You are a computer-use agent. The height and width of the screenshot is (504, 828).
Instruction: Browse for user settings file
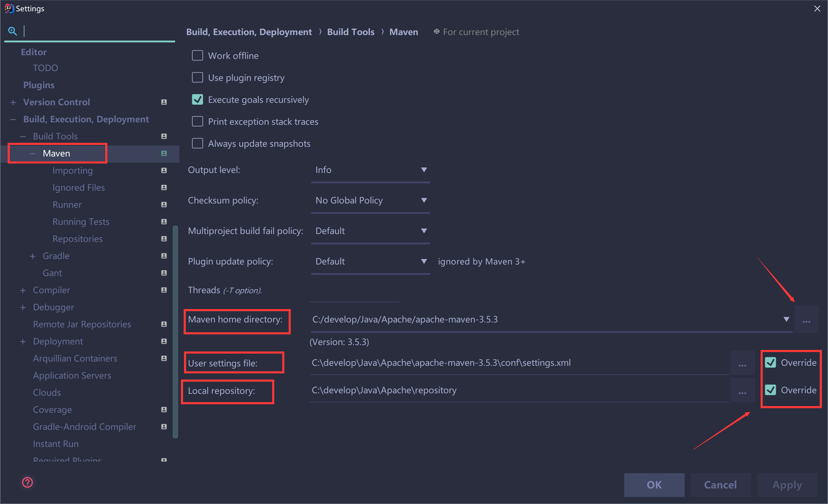pos(742,363)
